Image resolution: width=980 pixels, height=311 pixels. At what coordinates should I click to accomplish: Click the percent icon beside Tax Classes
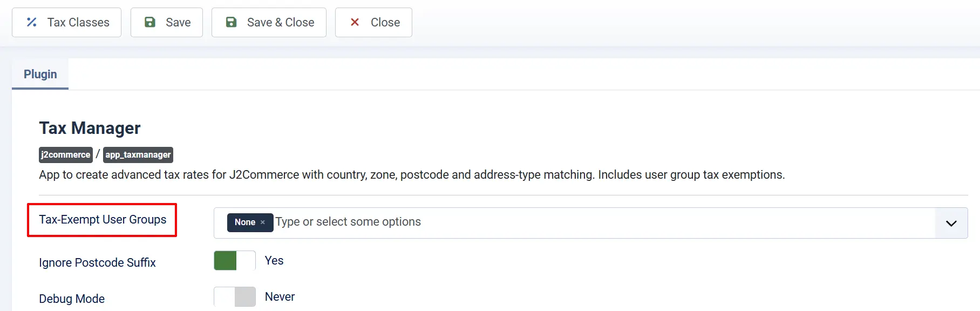pyautogui.click(x=32, y=22)
